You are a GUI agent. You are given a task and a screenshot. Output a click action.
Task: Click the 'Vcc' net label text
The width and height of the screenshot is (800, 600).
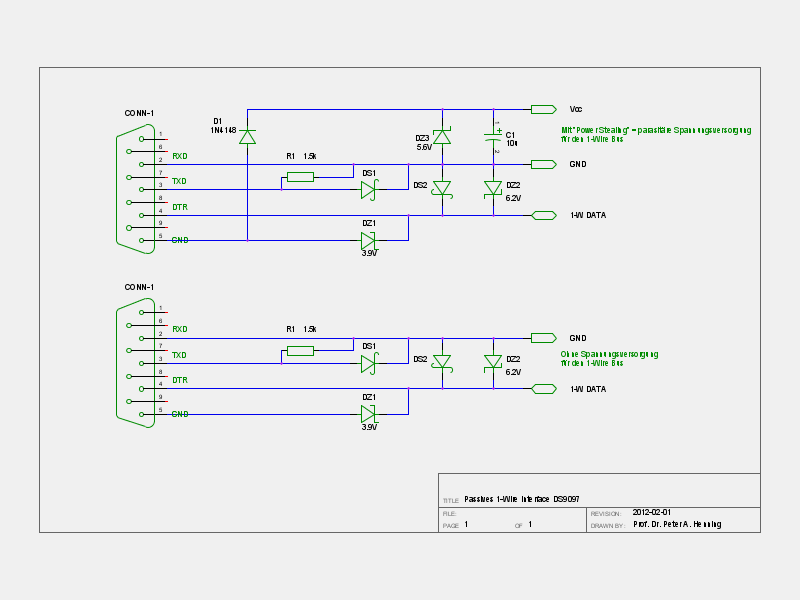576,109
